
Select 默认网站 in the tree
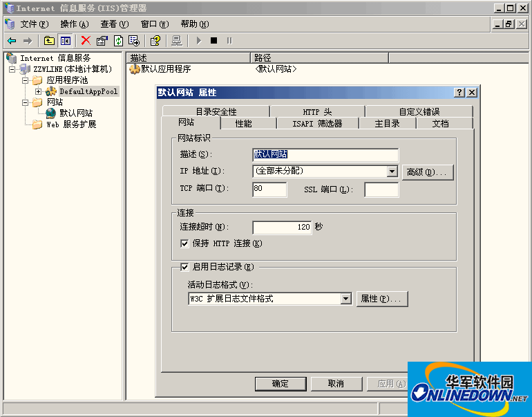tap(76, 113)
